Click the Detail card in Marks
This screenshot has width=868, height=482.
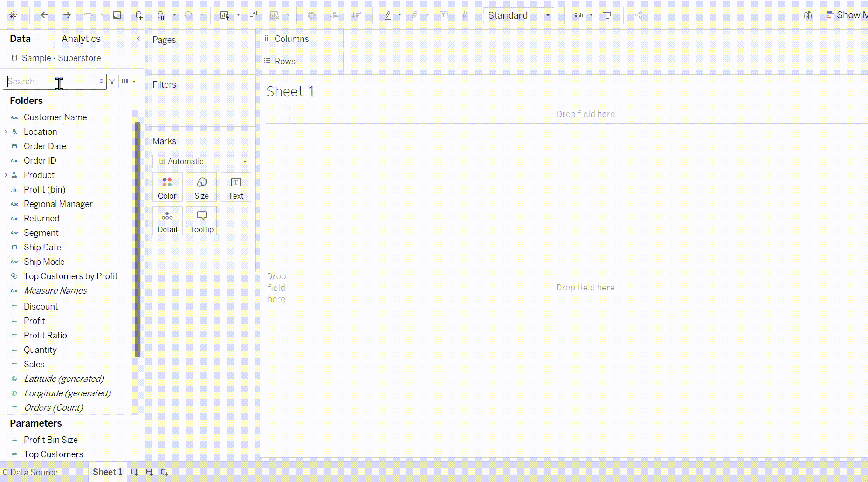[167, 221]
